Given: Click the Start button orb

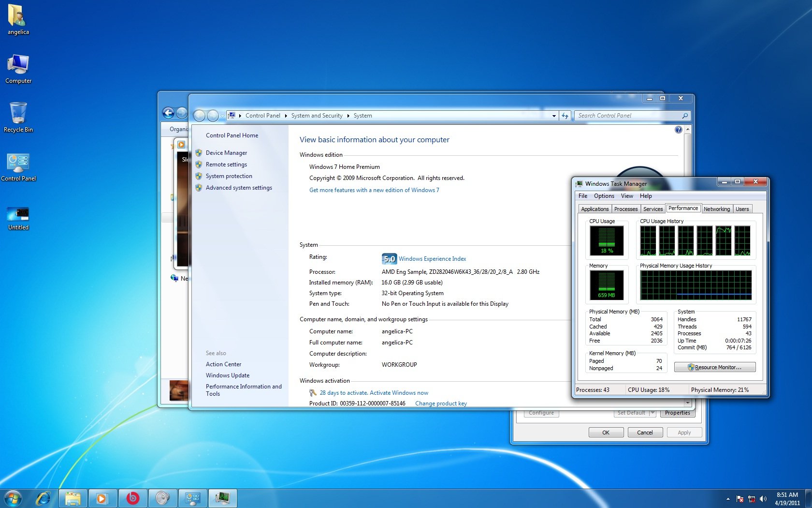Looking at the screenshot, I should click(13, 498).
